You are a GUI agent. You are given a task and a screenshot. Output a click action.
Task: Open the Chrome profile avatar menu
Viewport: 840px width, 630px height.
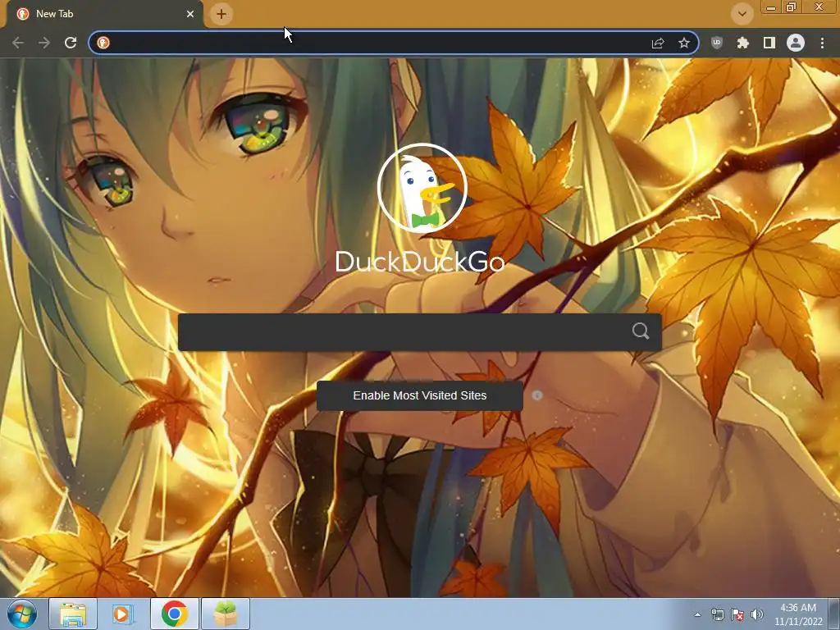pos(796,43)
